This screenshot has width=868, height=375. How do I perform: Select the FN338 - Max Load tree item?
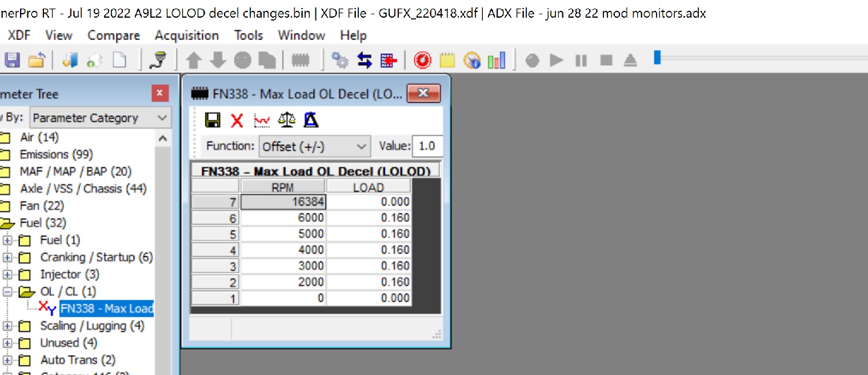106,309
